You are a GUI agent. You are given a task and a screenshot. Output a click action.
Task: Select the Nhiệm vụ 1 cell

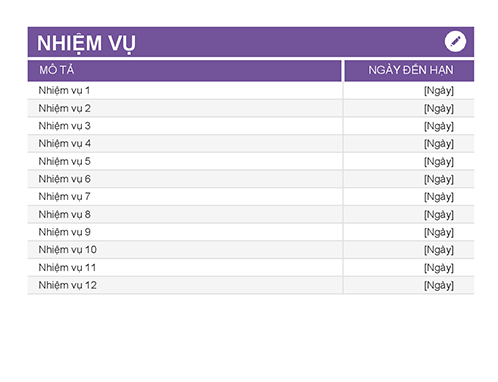(185, 90)
